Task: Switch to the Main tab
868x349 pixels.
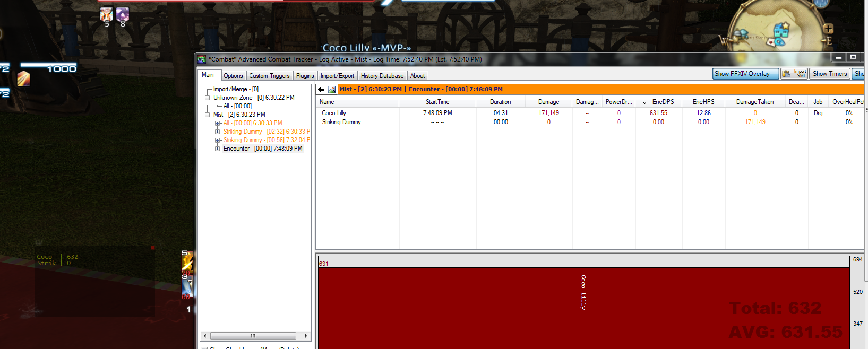Action: pyautogui.click(x=208, y=75)
